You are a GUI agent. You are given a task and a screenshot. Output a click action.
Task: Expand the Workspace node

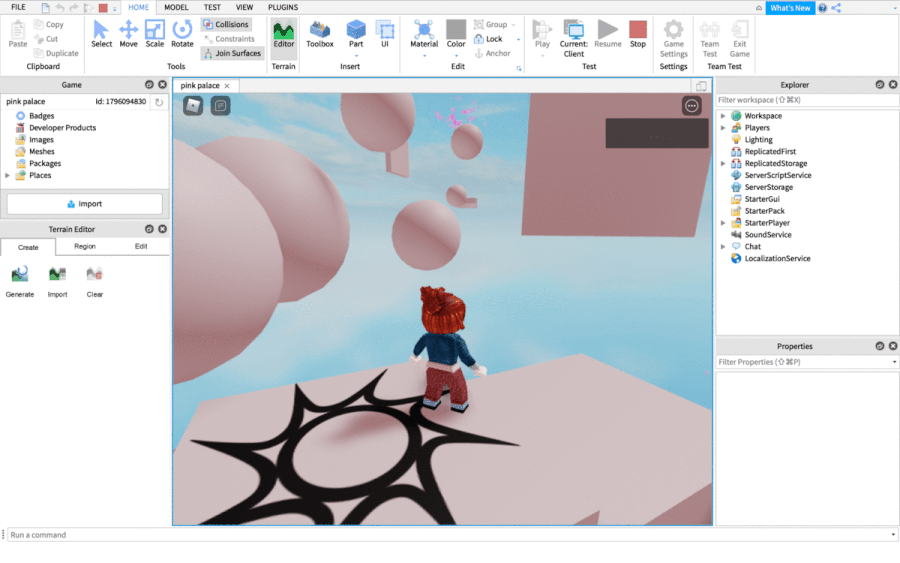tap(723, 116)
